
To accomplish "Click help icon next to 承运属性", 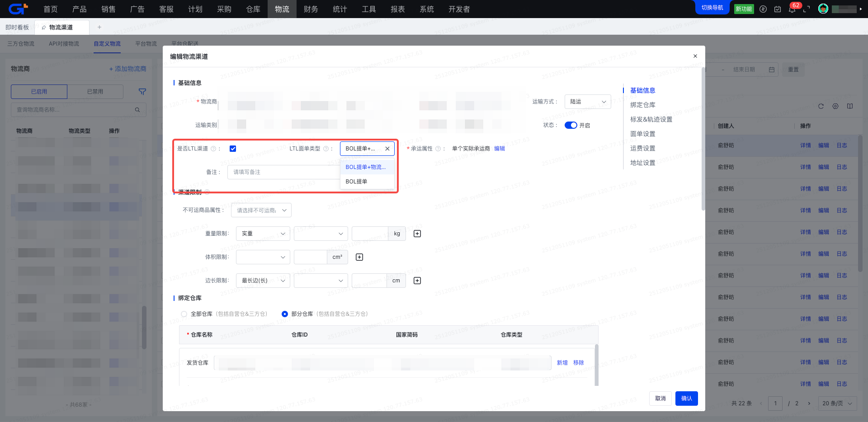I will click(438, 149).
